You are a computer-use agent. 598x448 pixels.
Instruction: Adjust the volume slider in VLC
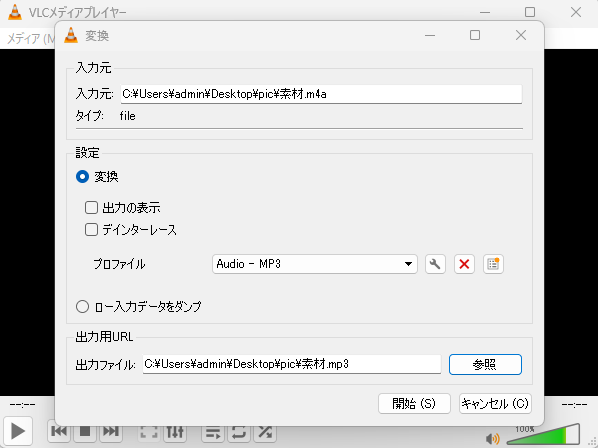coord(543,435)
